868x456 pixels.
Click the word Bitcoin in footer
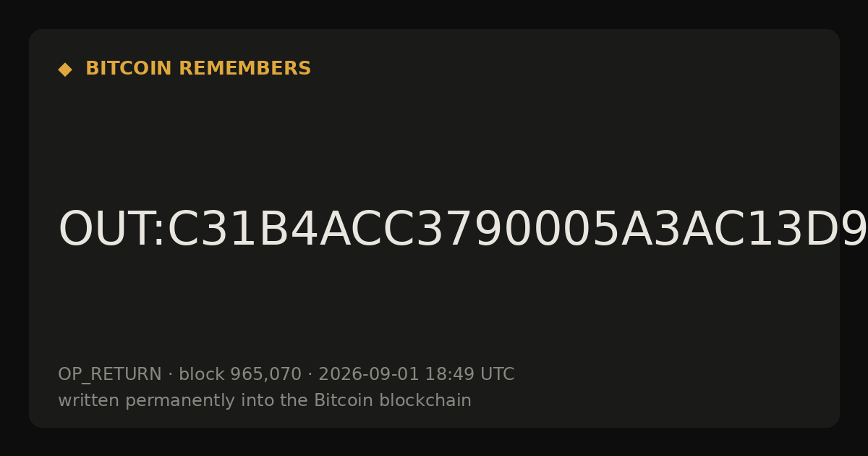point(339,401)
